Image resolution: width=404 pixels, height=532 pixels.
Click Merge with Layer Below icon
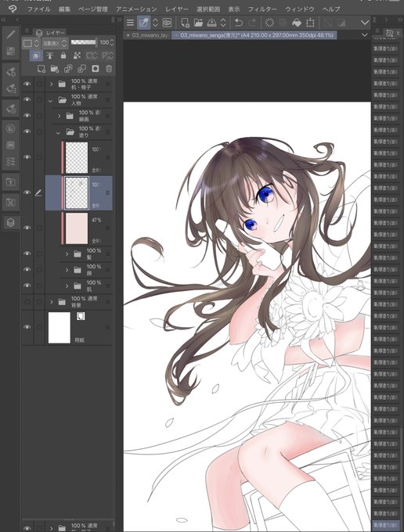(81, 69)
